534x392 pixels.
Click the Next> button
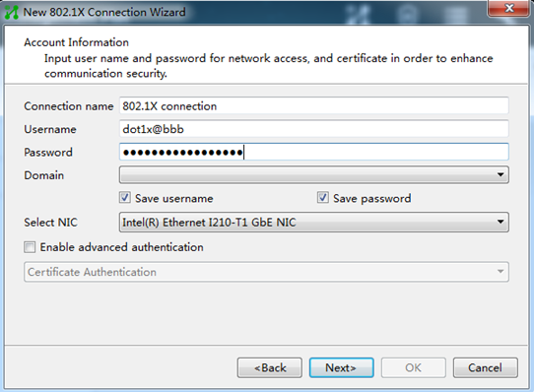[341, 367]
